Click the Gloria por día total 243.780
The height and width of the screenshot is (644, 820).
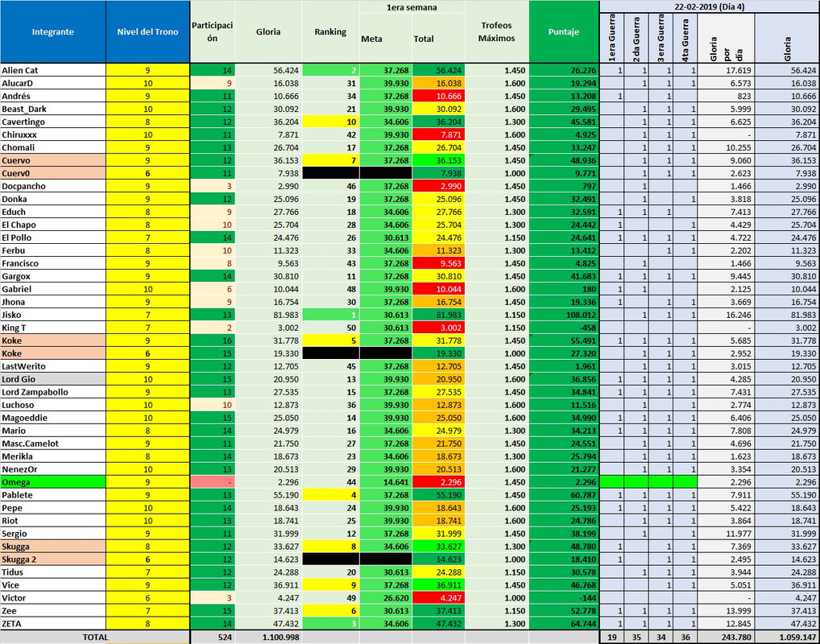click(x=726, y=638)
